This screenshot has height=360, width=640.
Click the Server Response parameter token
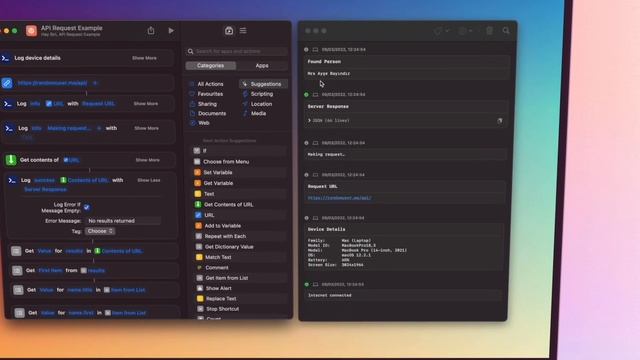[x=45, y=189]
